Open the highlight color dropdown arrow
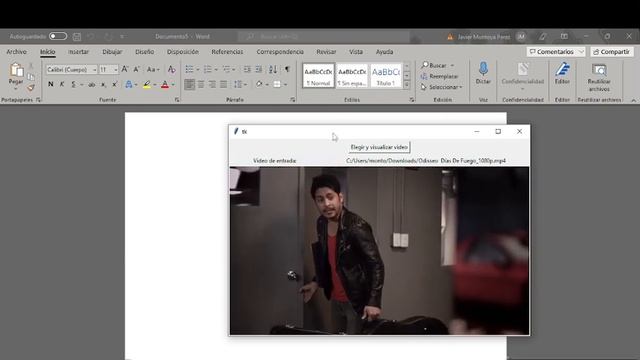The width and height of the screenshot is (640, 360). [155, 85]
